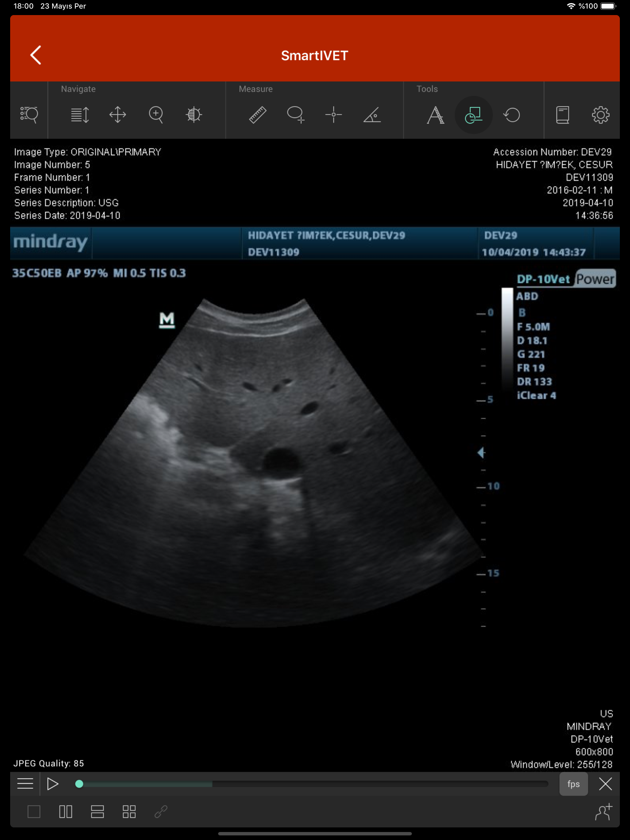Toggle the image info overlay tool
Screen dimensions: 630x840
point(473,114)
